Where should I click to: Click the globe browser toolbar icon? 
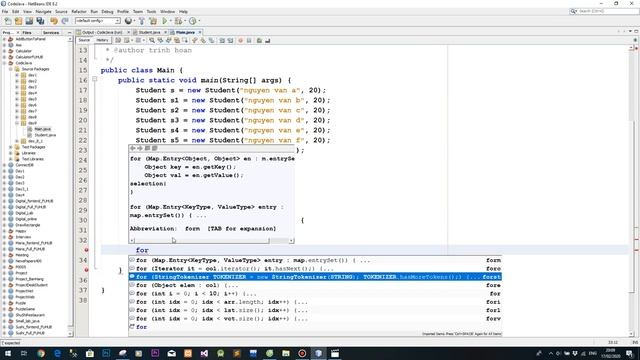pyautogui.click(x=128, y=21)
